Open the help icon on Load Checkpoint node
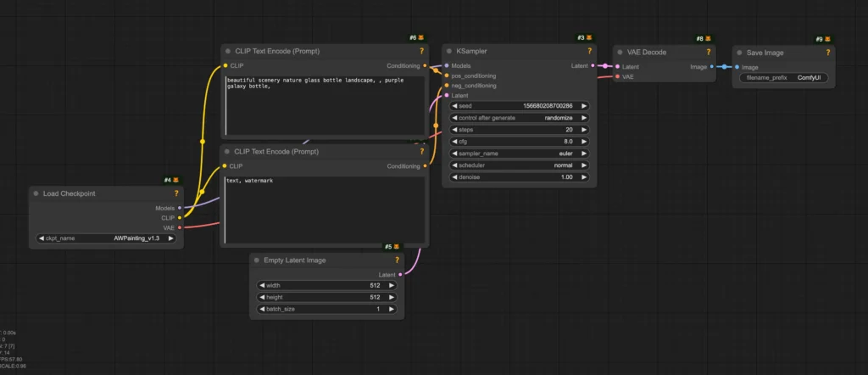This screenshot has width=868, height=375. coord(176,193)
